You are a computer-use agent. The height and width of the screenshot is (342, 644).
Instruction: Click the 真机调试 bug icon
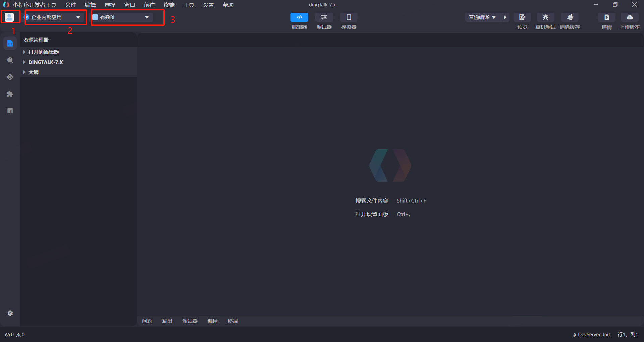click(x=545, y=17)
